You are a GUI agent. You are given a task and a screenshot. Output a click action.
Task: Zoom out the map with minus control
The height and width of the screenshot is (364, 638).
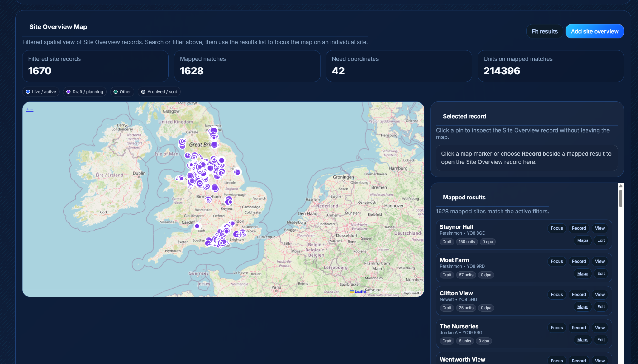(x=31, y=109)
